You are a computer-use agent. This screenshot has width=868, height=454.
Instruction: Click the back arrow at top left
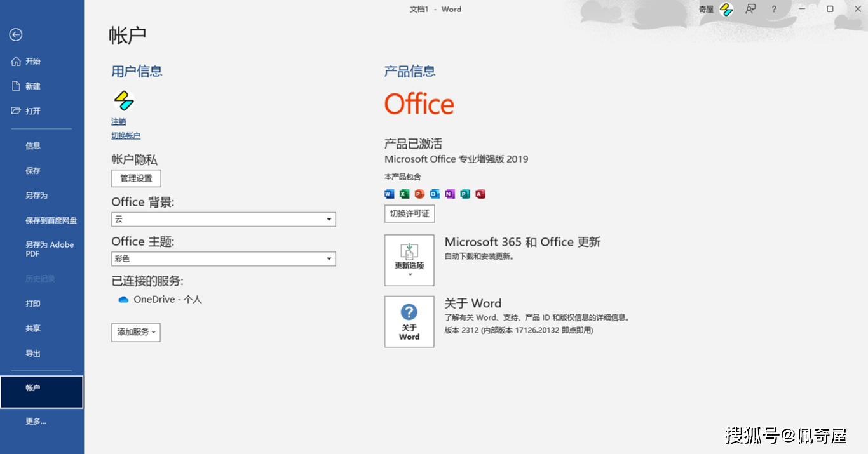click(x=15, y=35)
